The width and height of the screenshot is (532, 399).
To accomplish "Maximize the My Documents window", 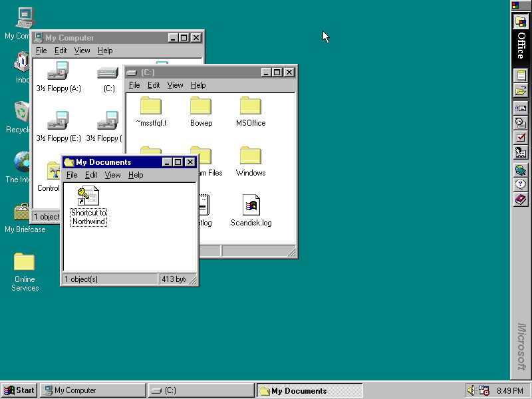I will [x=178, y=162].
